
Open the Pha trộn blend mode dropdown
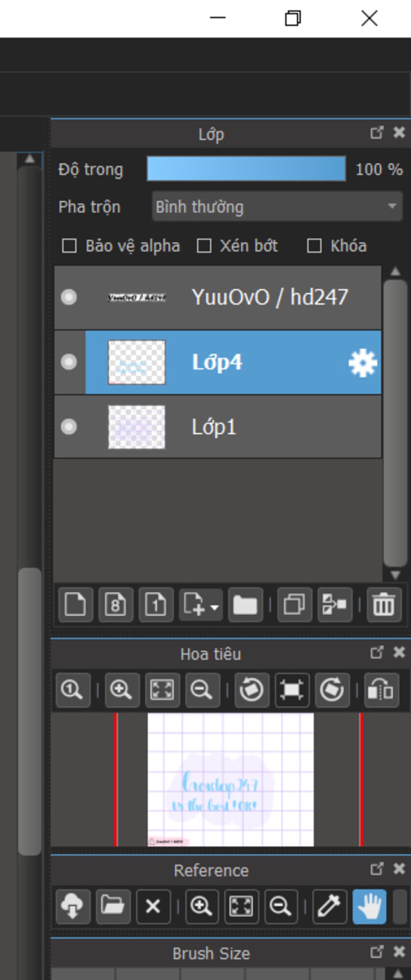[277, 207]
